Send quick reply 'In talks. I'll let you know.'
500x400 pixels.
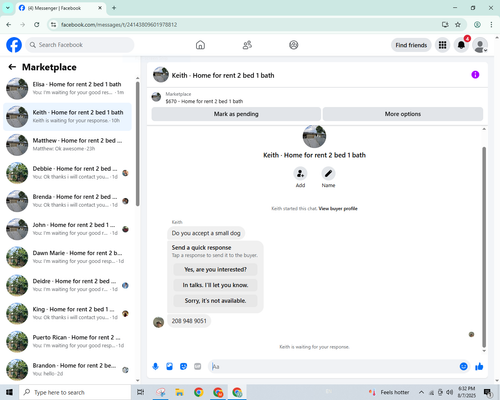coord(215,285)
